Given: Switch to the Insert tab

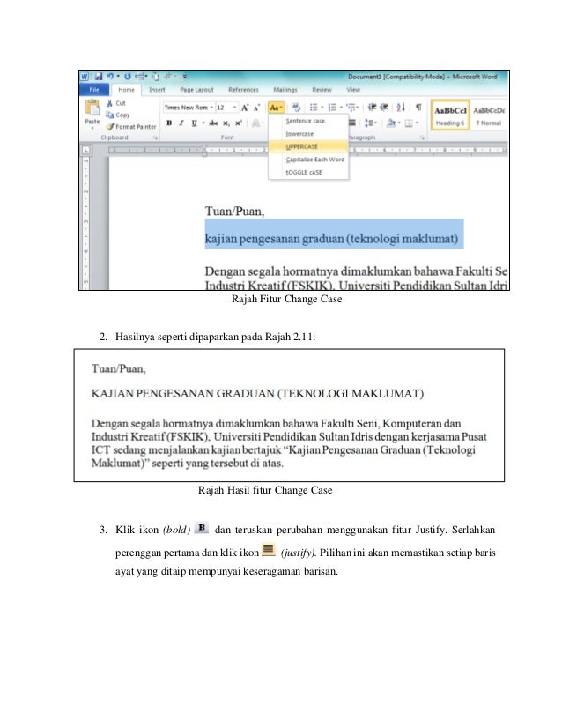Looking at the screenshot, I should tap(157, 90).
